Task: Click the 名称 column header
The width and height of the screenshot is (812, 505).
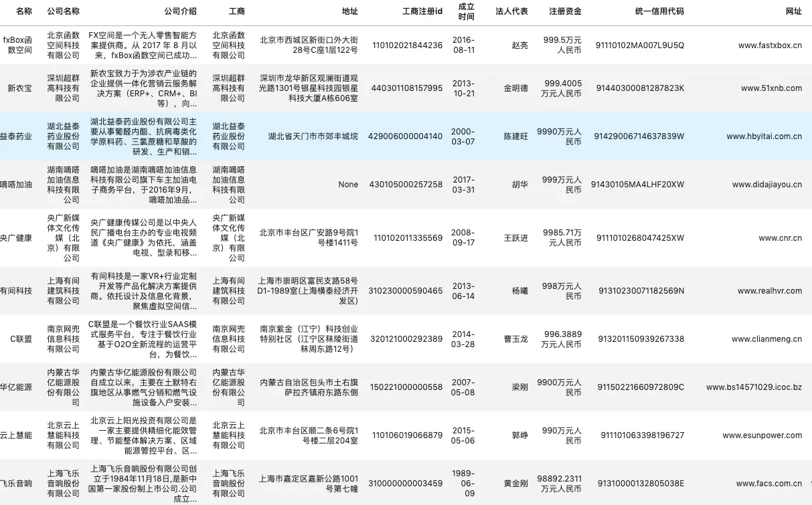Action: pos(23,11)
